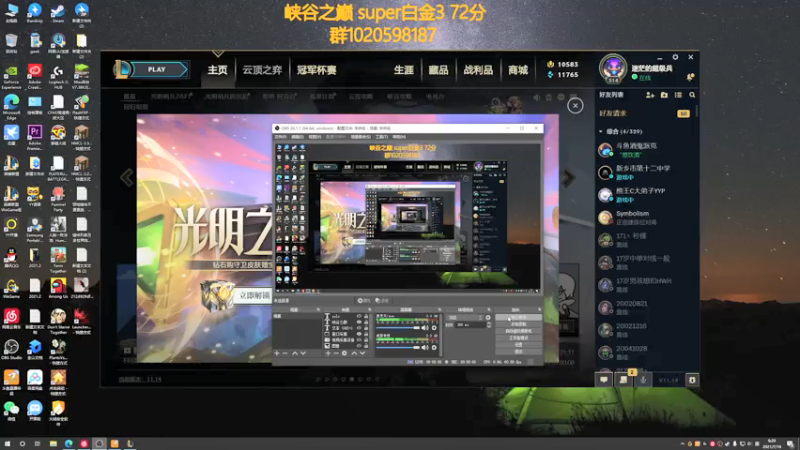This screenshot has width=800, height=450.
Task: Open OBS 工具(T) menu
Action: coord(382,137)
